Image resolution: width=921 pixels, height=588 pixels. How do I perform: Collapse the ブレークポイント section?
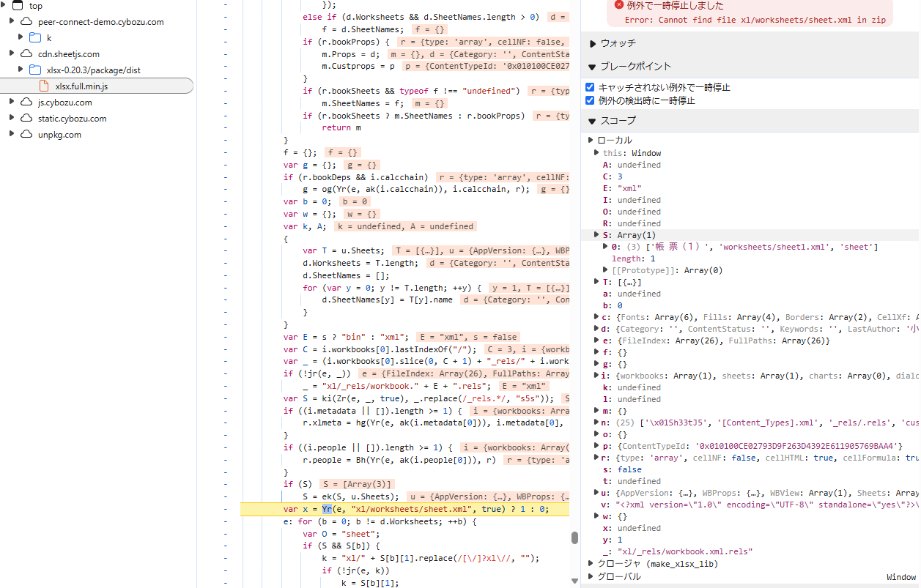pyautogui.click(x=593, y=67)
